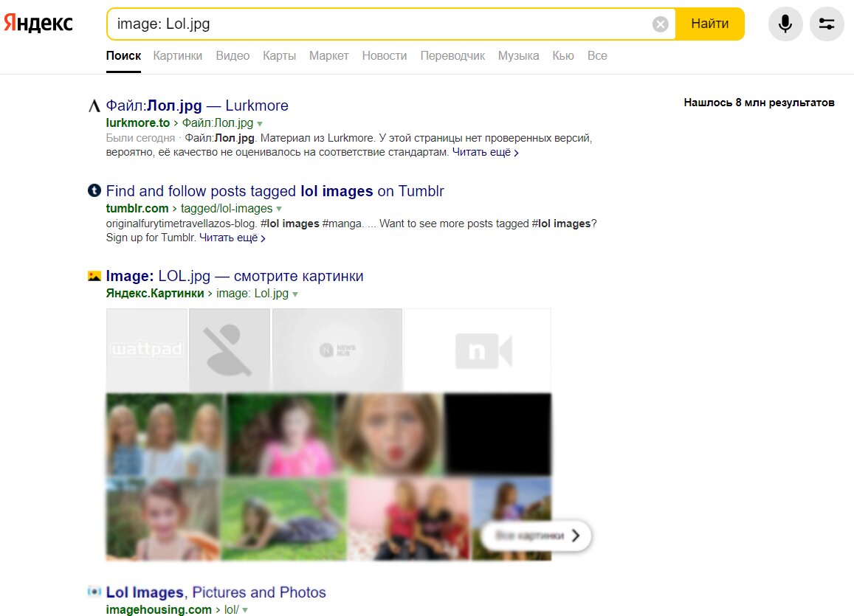
Task: Switch to the Картинки tab
Action: click(x=178, y=55)
